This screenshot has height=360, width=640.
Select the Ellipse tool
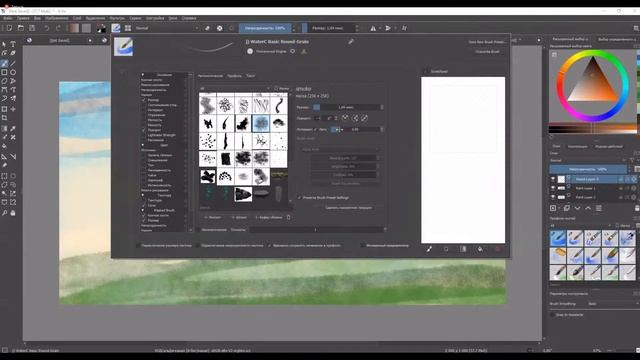point(13,72)
